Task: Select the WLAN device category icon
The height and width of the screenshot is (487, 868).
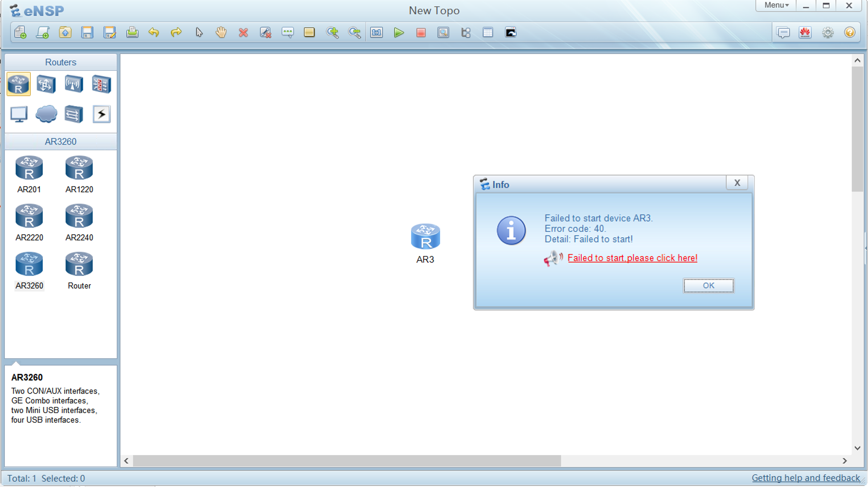Action: (x=74, y=84)
